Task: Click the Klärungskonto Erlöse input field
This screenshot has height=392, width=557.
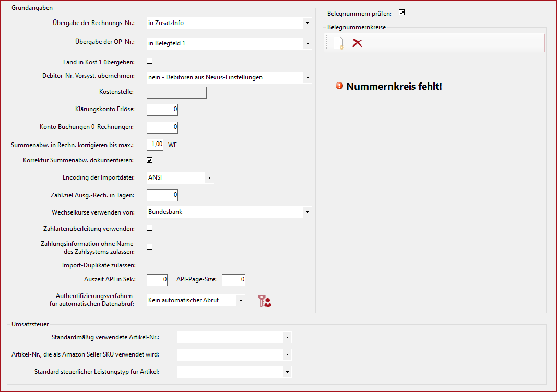Action: pos(162,110)
